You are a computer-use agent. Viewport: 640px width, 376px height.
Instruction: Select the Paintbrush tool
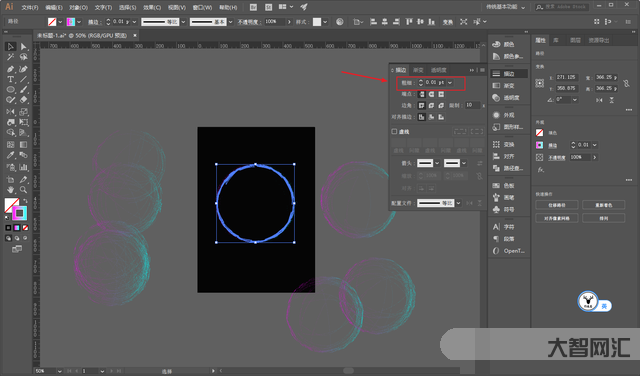point(23,89)
